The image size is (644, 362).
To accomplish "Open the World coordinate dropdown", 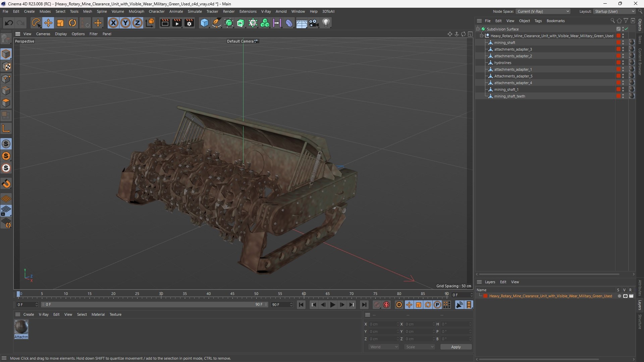I will point(384,347).
